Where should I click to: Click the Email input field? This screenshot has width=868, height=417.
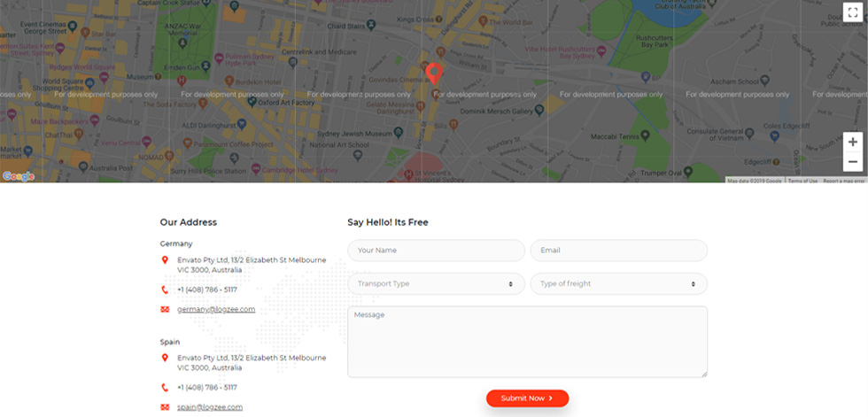click(618, 250)
